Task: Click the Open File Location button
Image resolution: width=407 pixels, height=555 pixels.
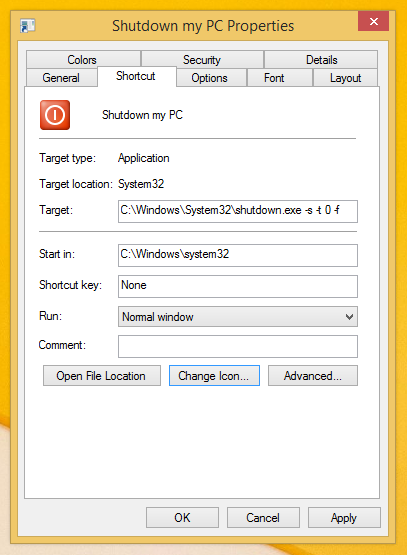Action: tap(102, 376)
